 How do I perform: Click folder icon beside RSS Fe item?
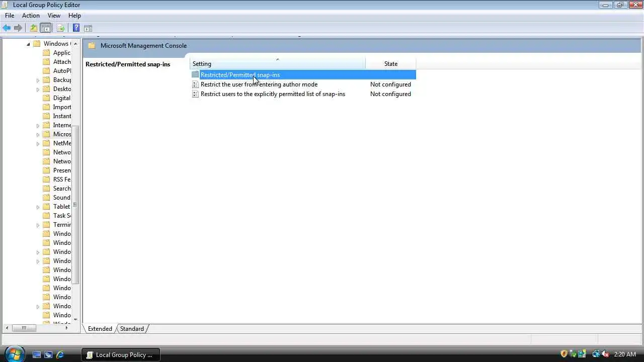point(47,179)
